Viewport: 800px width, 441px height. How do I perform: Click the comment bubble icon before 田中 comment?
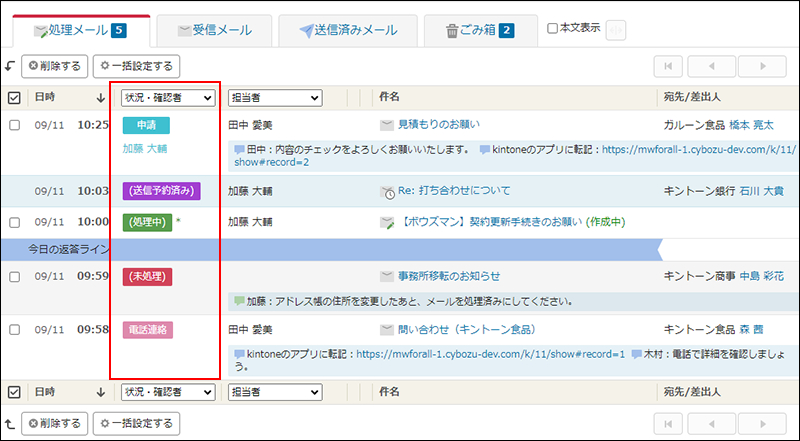(x=238, y=150)
